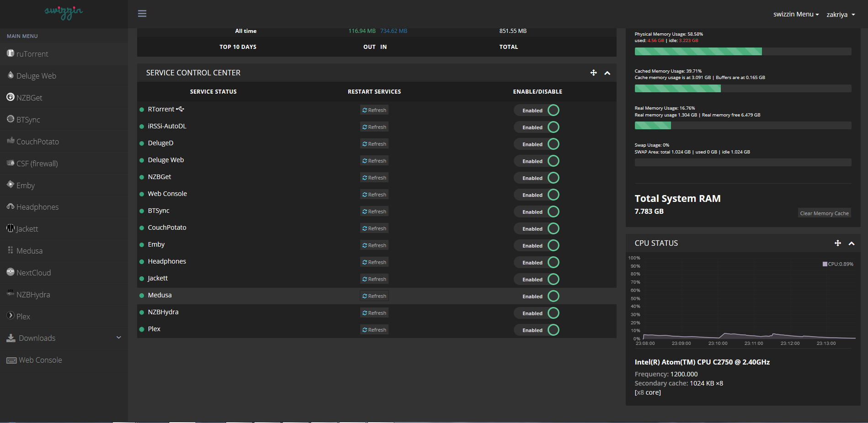This screenshot has height=423, width=868.
Task: Turn off the Medusa service toggle
Action: (x=537, y=296)
